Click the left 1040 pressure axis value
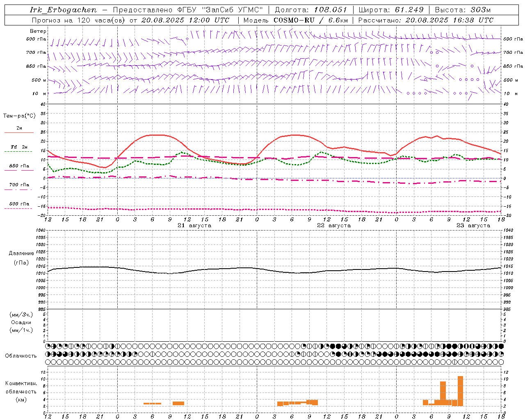The width and height of the screenshot is (525, 420). 41,231
